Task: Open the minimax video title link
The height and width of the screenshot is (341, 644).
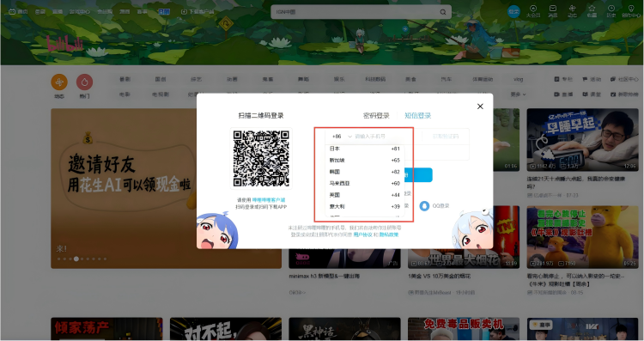Action: [x=324, y=276]
